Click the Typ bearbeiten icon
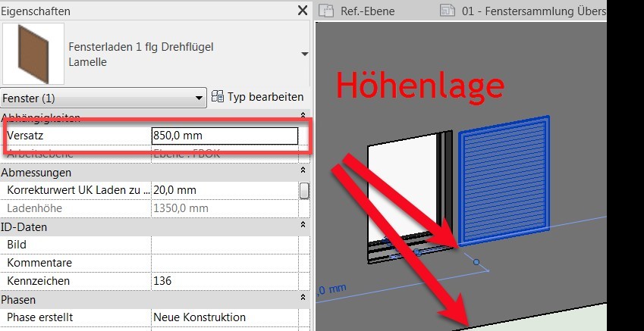 coord(218,97)
